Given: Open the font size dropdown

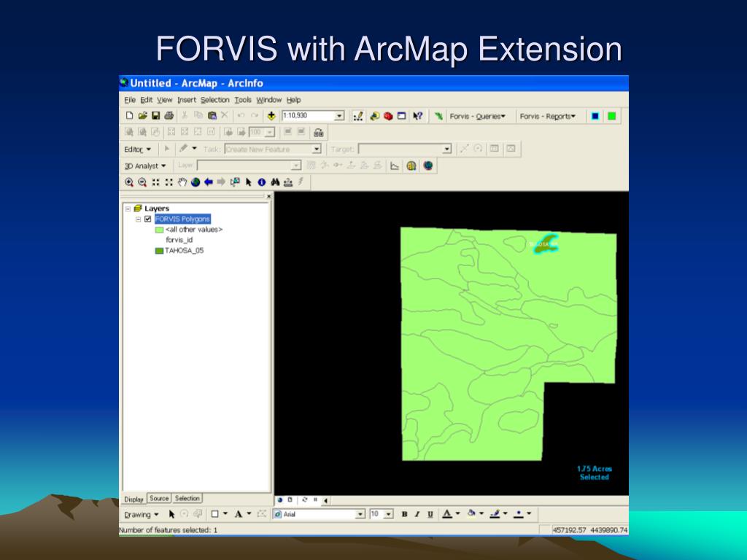Looking at the screenshot, I should click(x=389, y=514).
